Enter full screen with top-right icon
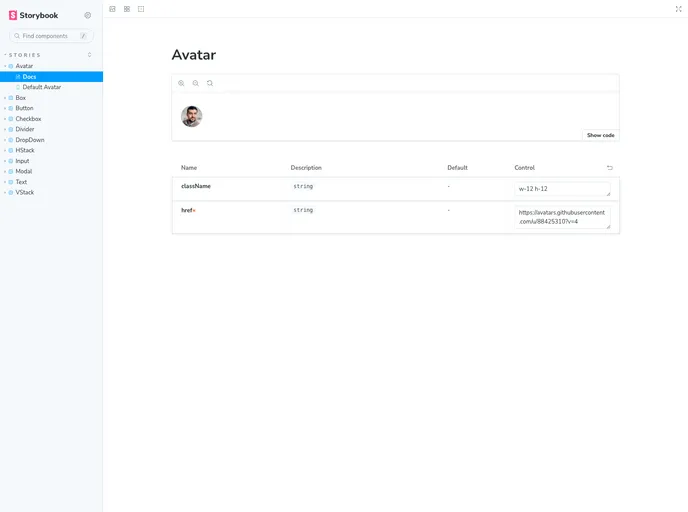This screenshot has height=512, width=688. click(x=678, y=8)
